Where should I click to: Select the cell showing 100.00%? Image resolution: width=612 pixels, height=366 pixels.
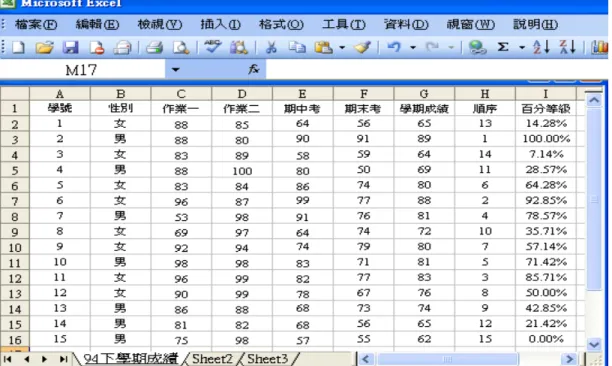(x=546, y=139)
